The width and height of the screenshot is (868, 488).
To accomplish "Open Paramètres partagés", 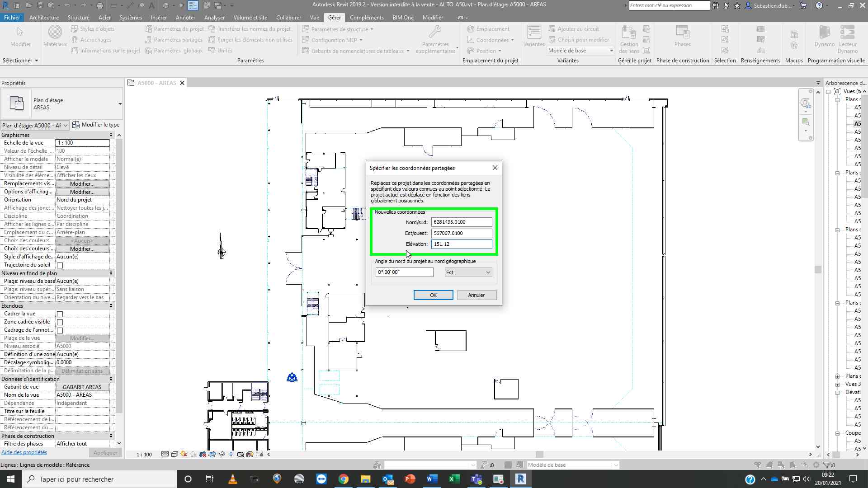I will pos(174,40).
